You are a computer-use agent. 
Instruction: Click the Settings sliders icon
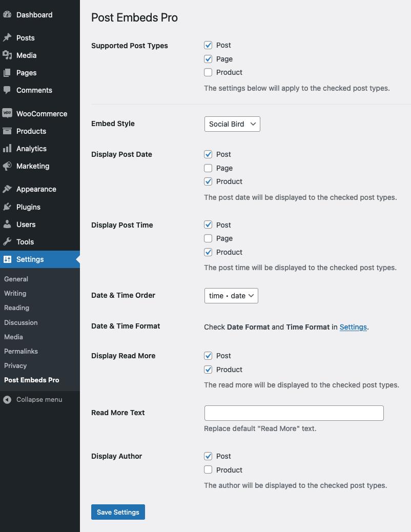pyautogui.click(x=7, y=259)
